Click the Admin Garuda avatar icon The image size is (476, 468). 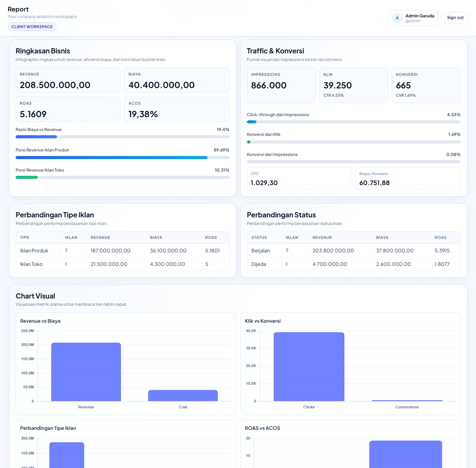pyautogui.click(x=397, y=18)
